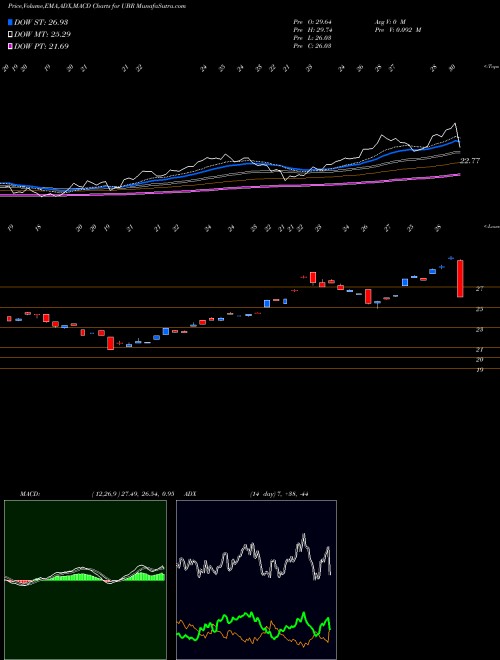500x660 pixels.
Task: Click the white DOW MT legend swatch
Action: pyautogui.click(x=10, y=35)
